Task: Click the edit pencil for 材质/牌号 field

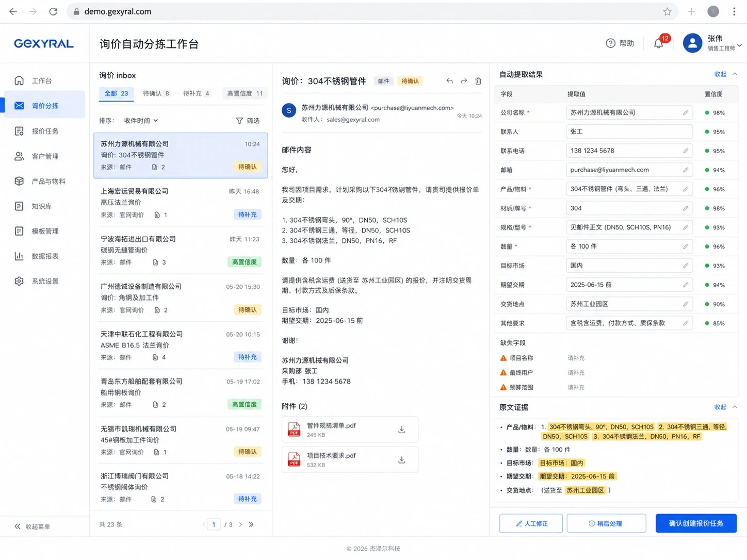Action: coord(685,208)
